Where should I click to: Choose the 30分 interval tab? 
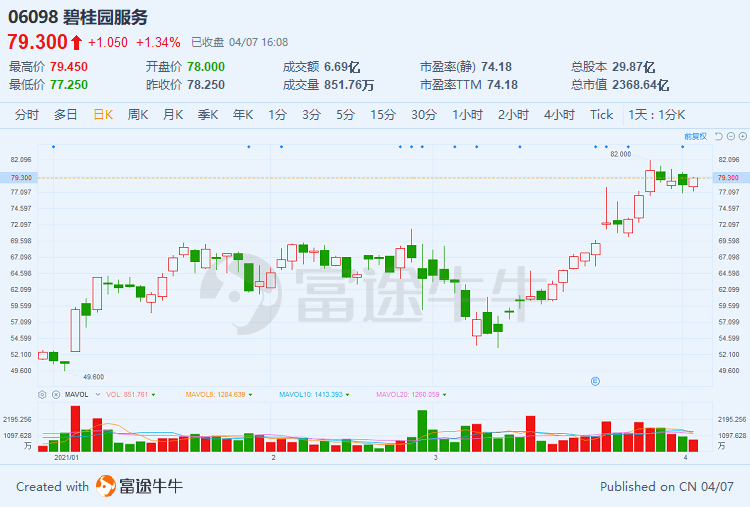(x=424, y=115)
